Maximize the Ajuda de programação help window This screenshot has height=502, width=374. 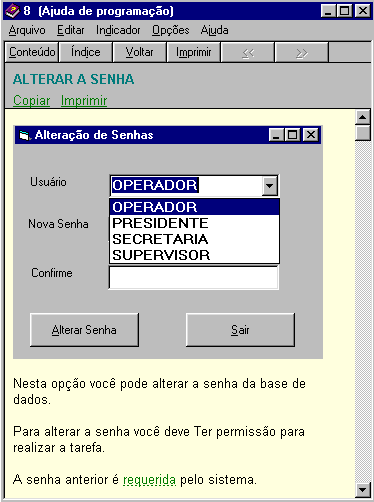tap(344, 11)
